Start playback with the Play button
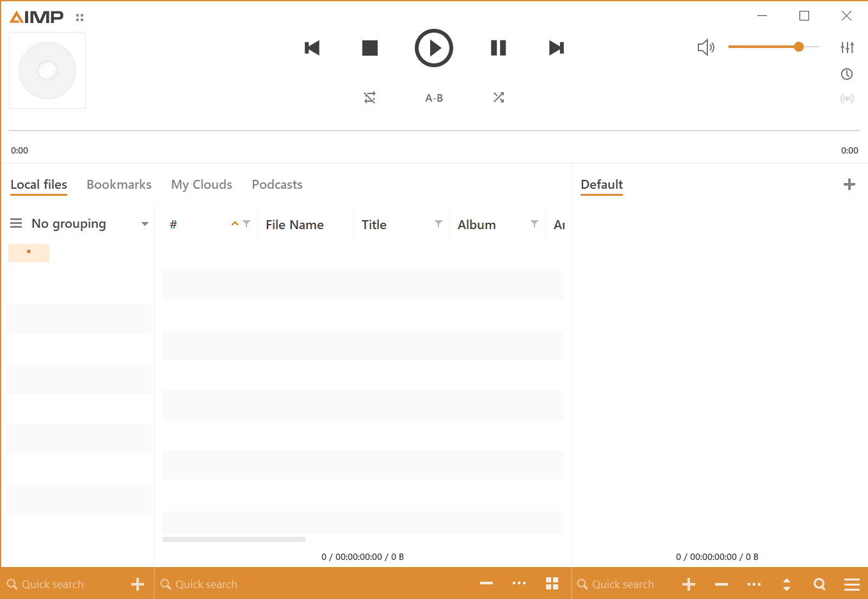 coord(434,47)
